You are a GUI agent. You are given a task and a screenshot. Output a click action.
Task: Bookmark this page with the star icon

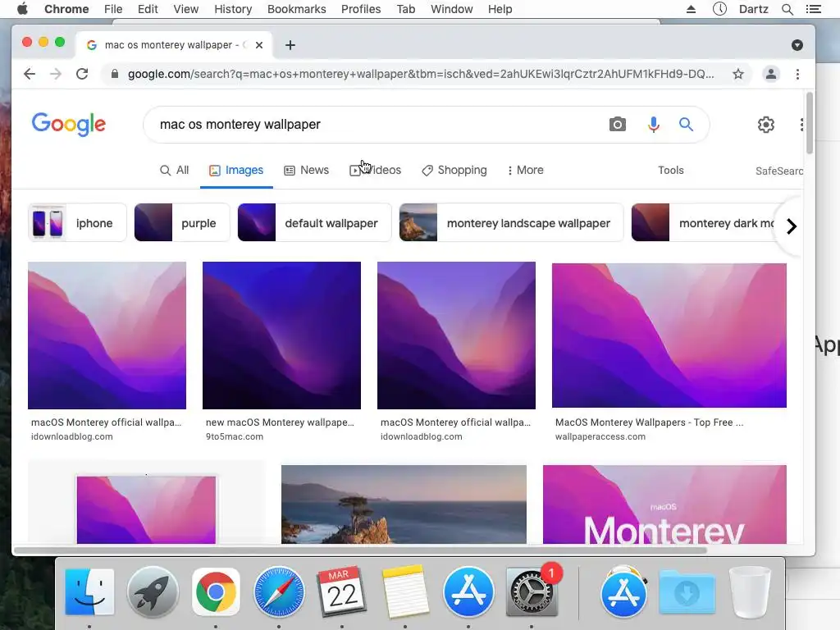click(x=738, y=74)
